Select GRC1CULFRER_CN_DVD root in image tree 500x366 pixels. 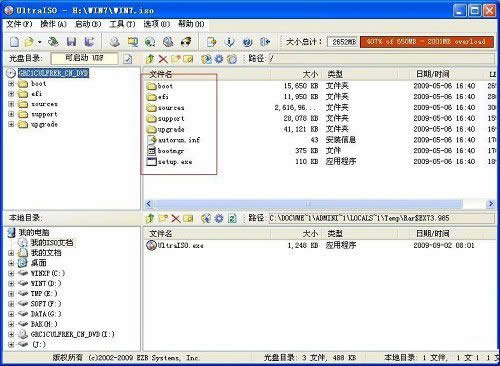click(x=53, y=73)
